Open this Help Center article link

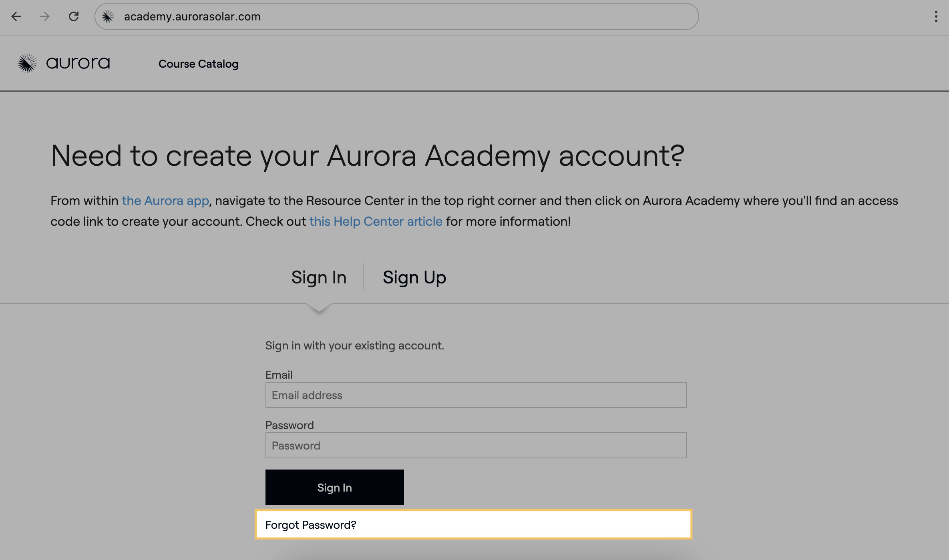pos(376,221)
